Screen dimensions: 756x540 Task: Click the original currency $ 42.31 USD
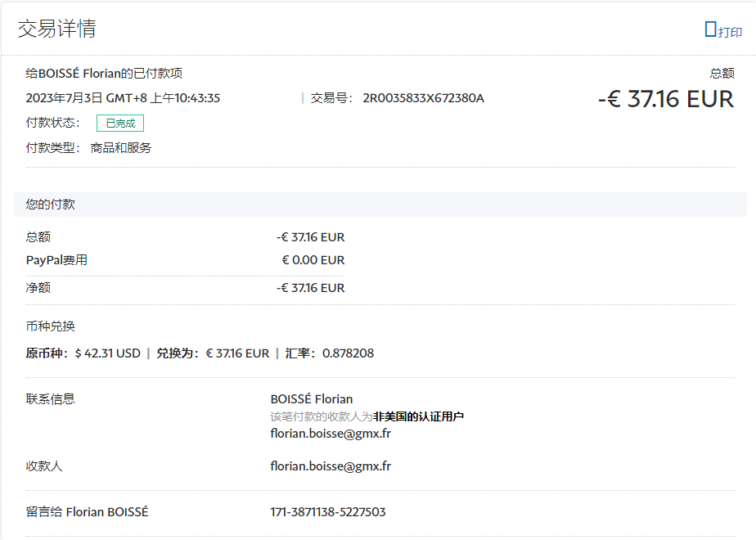pyautogui.click(x=107, y=353)
